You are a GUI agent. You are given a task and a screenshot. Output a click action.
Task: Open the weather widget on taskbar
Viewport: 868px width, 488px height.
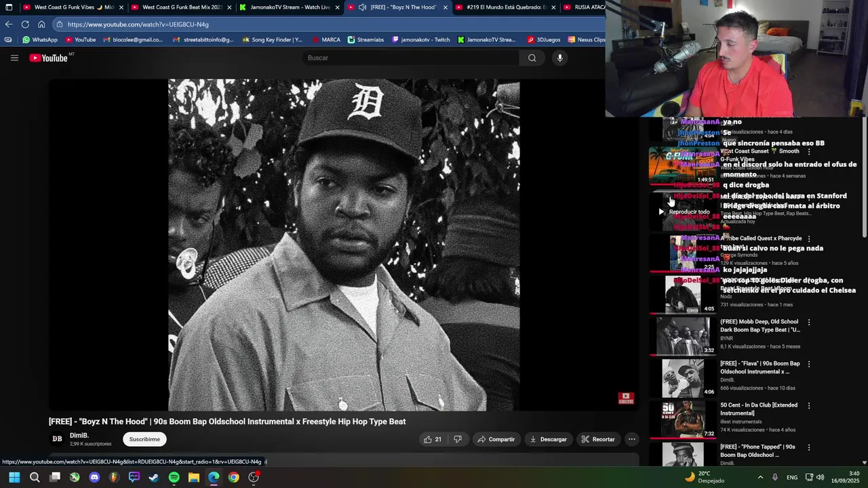[x=704, y=477]
